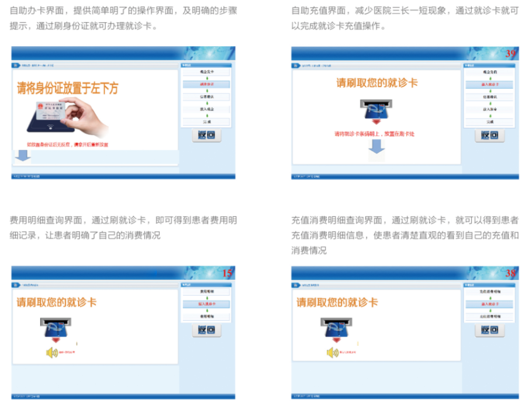Image resolution: width=532 pixels, height=413 pixels.
Task: Click the 15 countdown timer in fee detail screen
Action: [228, 273]
